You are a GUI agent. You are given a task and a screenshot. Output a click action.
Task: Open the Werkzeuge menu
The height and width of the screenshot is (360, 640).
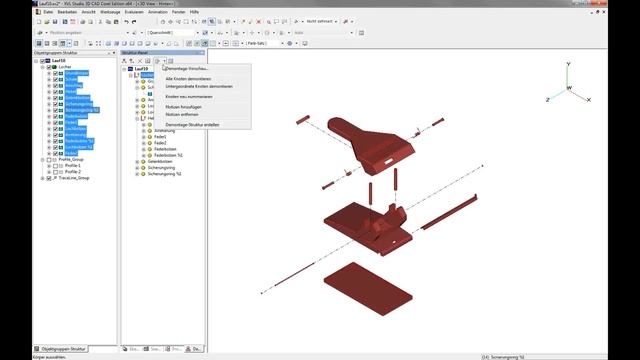coord(110,12)
